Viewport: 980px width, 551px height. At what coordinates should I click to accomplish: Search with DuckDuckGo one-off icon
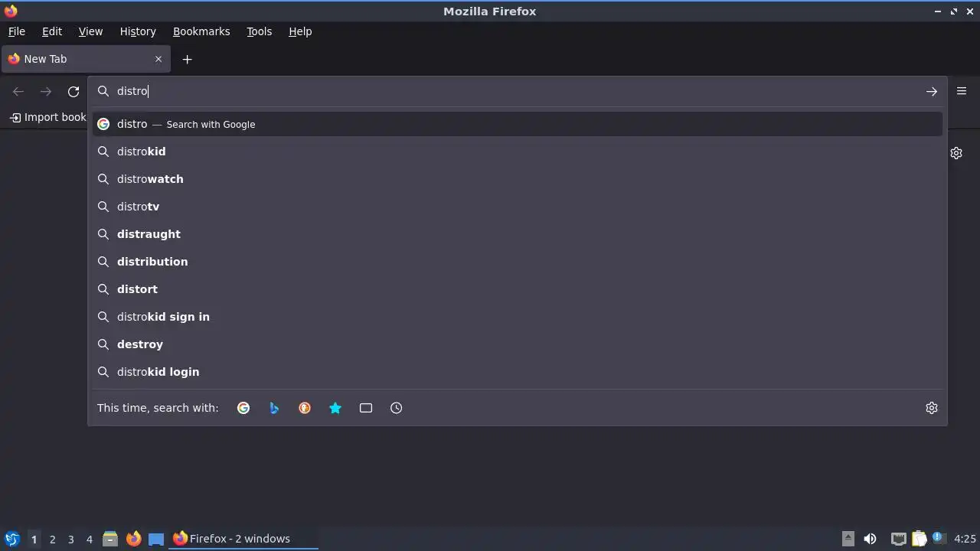pos(305,408)
